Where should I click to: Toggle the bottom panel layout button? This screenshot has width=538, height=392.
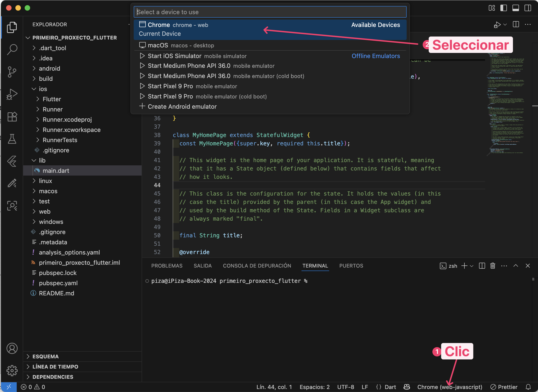(515, 8)
